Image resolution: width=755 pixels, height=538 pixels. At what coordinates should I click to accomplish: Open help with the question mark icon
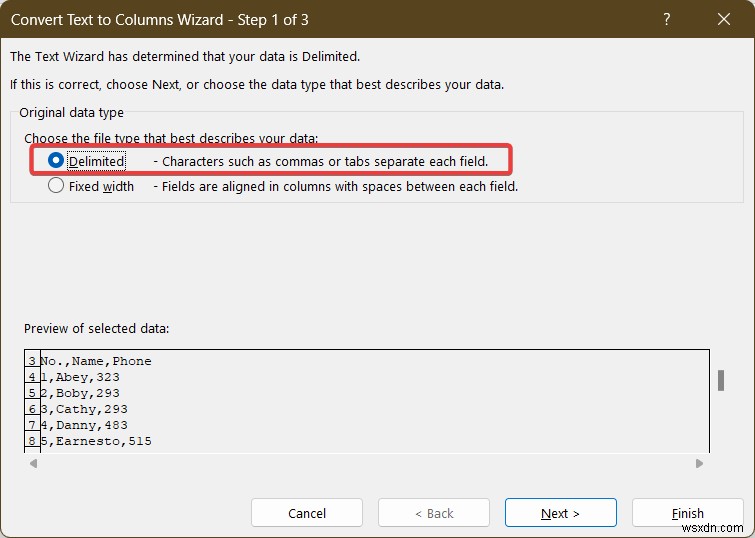click(x=666, y=19)
